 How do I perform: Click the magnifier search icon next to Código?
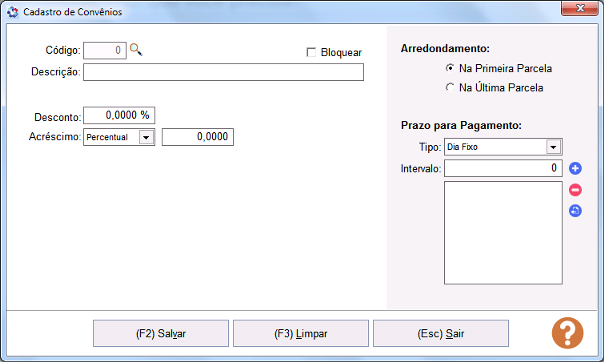pyautogui.click(x=136, y=50)
